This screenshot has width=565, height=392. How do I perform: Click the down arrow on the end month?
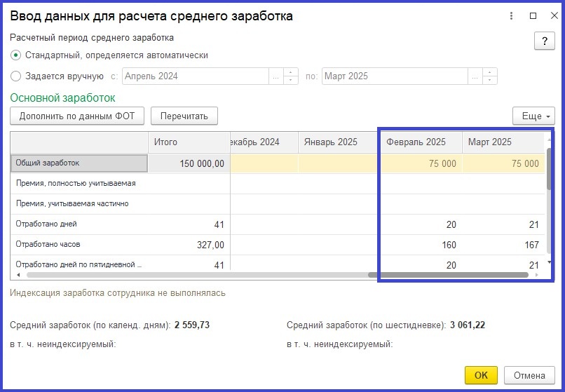point(491,81)
